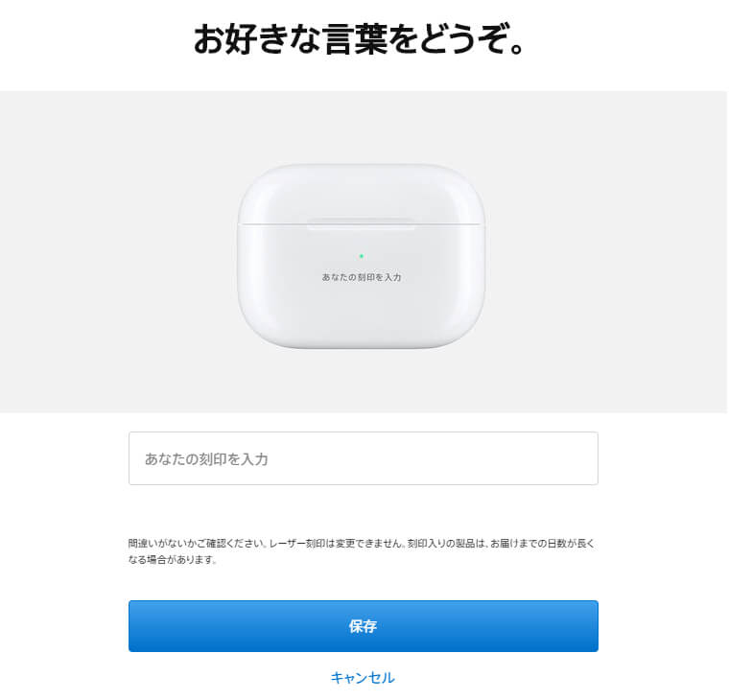Screen dimensions: 729x700
Task: Save the engraving with the blue button
Action: pos(364,626)
